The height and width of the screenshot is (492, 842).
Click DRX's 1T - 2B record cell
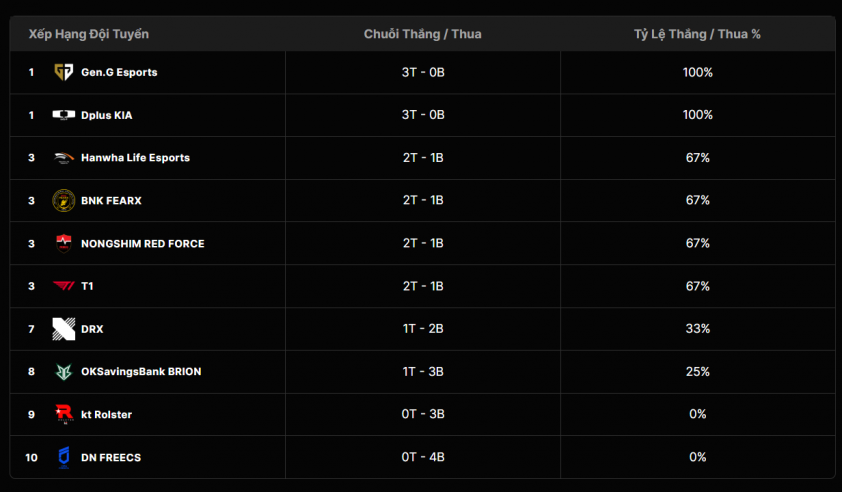click(423, 329)
